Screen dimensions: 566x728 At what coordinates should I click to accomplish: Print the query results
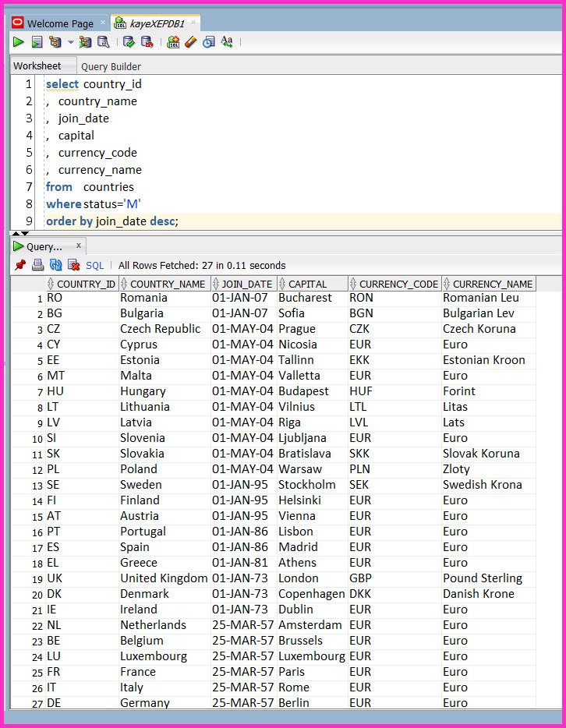point(37,265)
